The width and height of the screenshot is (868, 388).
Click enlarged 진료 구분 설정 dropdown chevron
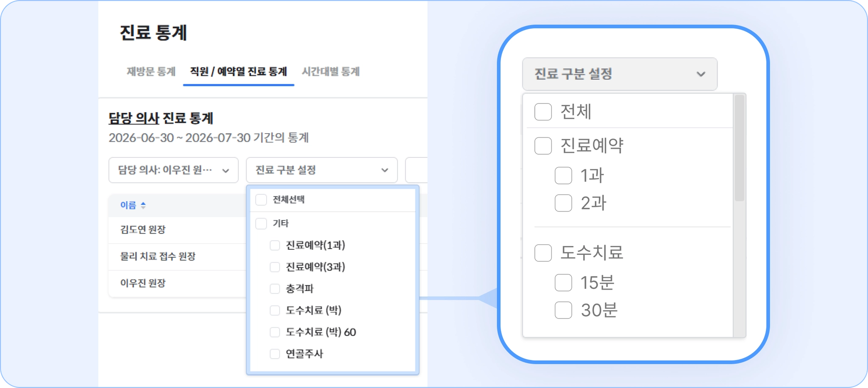(x=701, y=74)
